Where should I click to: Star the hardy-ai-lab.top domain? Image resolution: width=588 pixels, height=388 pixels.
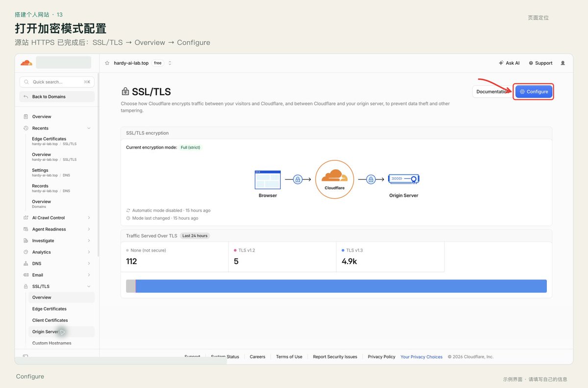tap(107, 63)
